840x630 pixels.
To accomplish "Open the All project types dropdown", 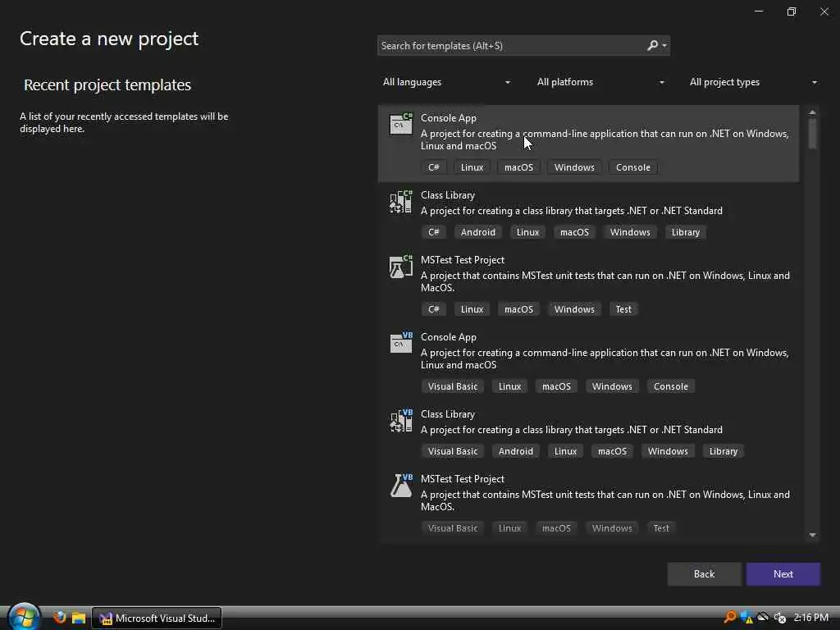I will coord(753,82).
